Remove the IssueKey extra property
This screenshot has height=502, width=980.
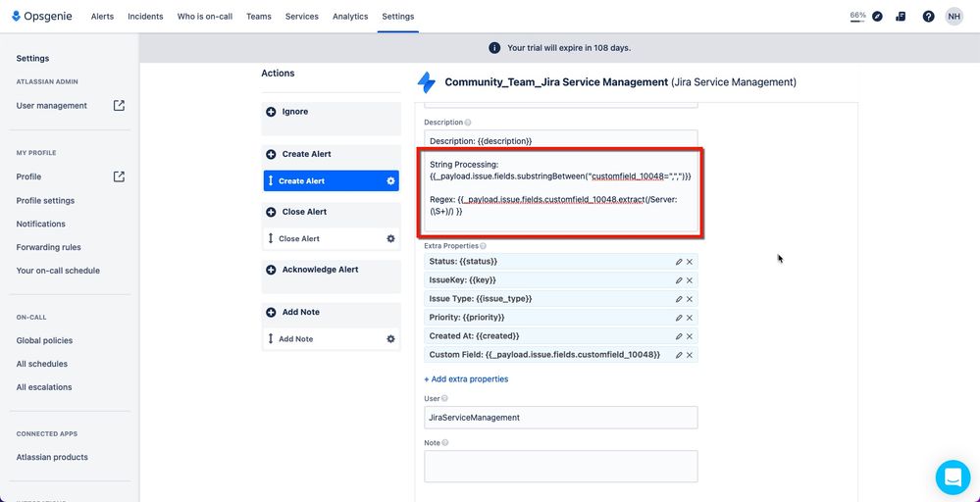point(690,280)
